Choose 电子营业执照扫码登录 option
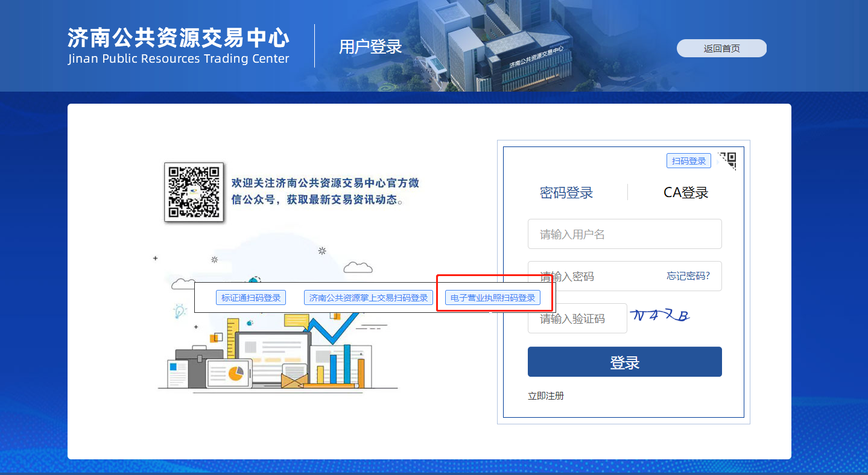868x475 pixels. click(493, 298)
